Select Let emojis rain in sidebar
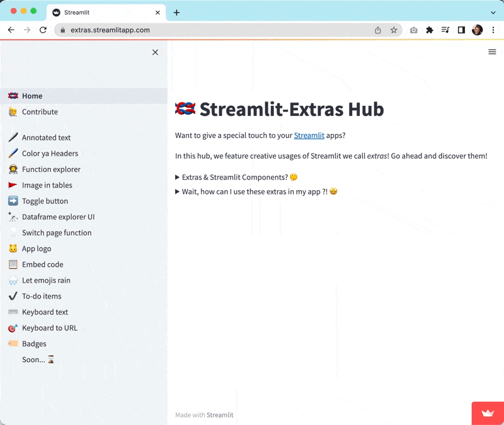Screen dimensions: 504x425 84,280
